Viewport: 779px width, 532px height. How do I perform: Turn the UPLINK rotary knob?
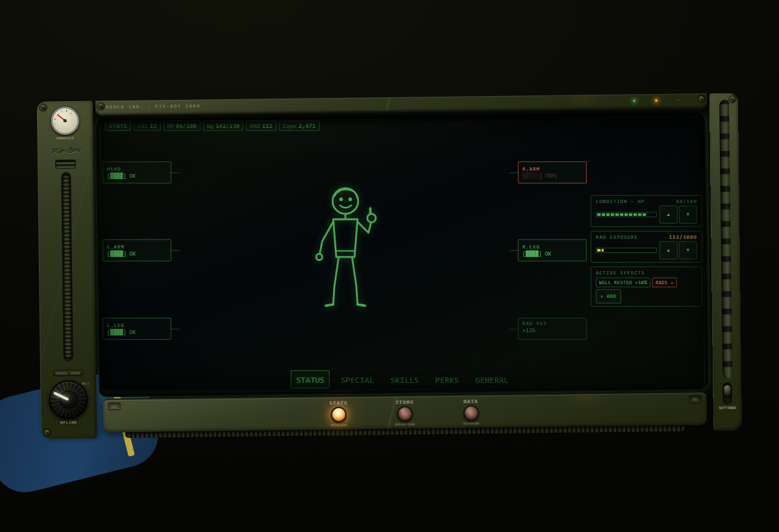(68, 399)
